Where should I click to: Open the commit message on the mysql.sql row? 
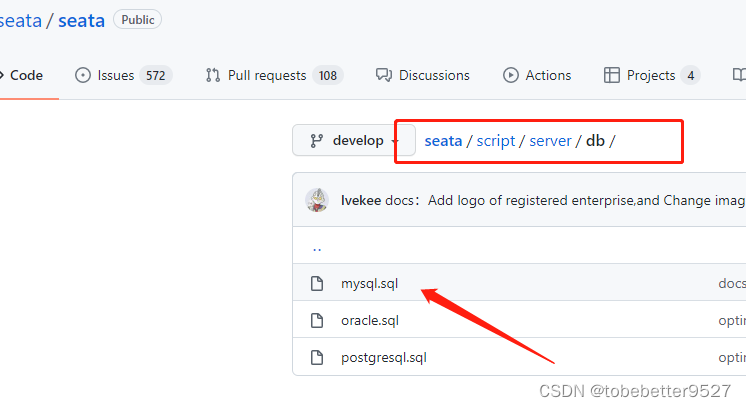732,283
